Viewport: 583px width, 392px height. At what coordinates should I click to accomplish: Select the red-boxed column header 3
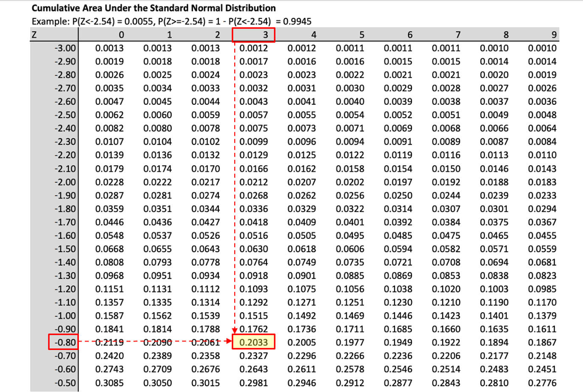254,35
